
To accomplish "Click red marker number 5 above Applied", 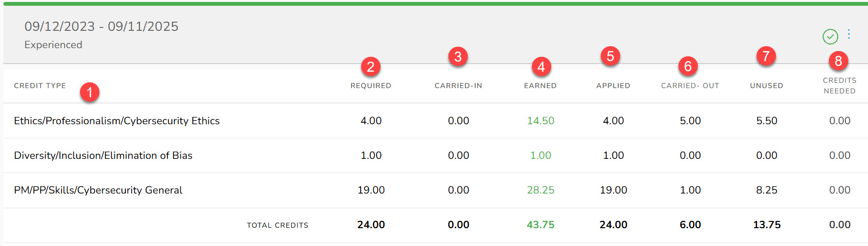I will [x=610, y=56].
